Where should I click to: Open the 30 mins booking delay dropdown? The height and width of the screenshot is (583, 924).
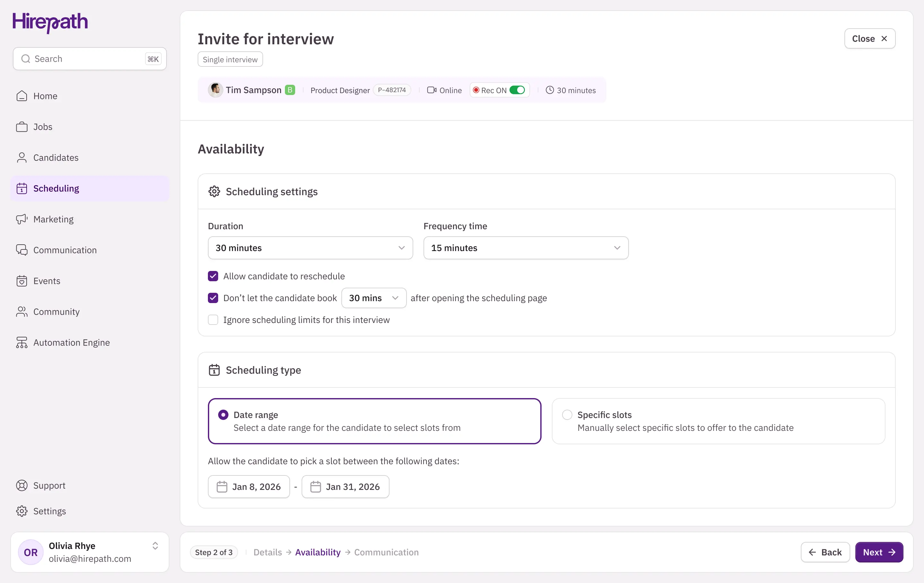374,298
